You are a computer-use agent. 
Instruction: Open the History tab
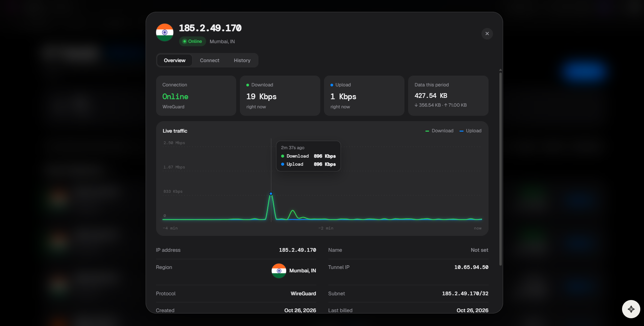tap(242, 60)
